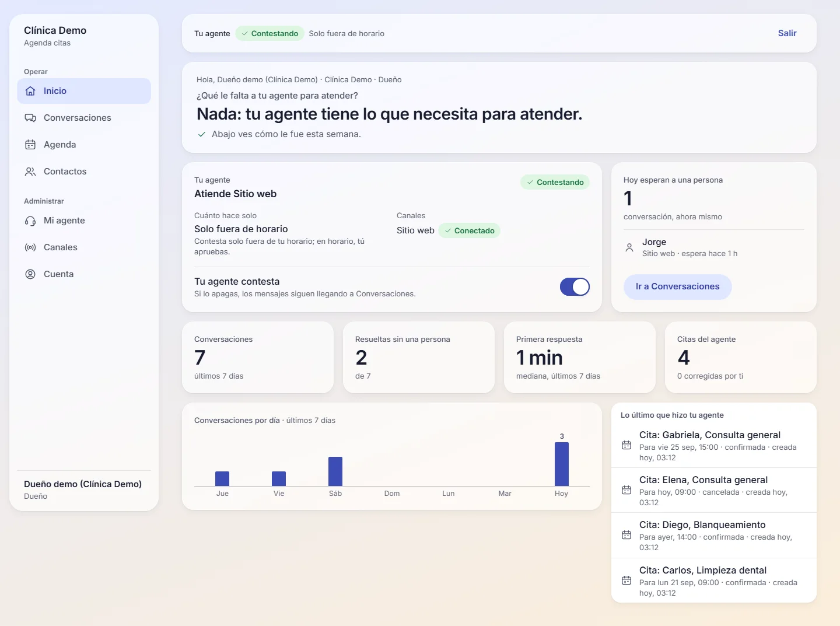This screenshot has height=626, width=840.
Task: Click the top-bar Contestando status badge
Action: point(269,33)
